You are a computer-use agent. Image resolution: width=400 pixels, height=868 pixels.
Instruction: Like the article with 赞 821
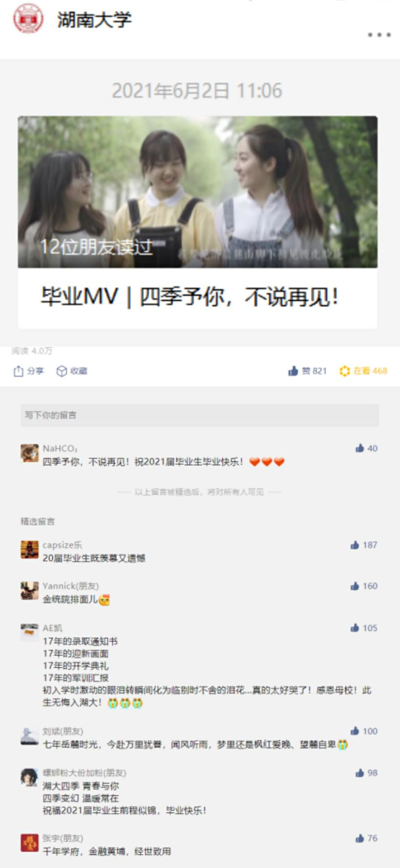point(307,371)
